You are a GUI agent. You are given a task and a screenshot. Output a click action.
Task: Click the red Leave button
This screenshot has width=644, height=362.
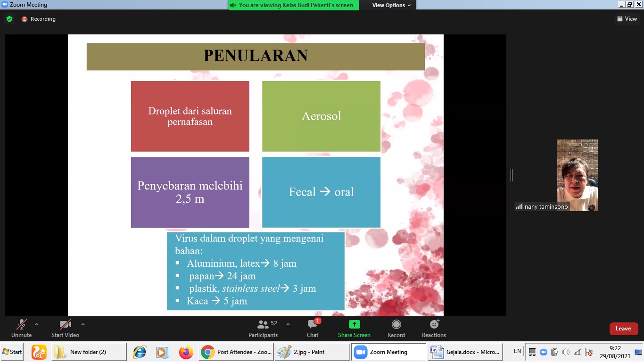point(623,329)
